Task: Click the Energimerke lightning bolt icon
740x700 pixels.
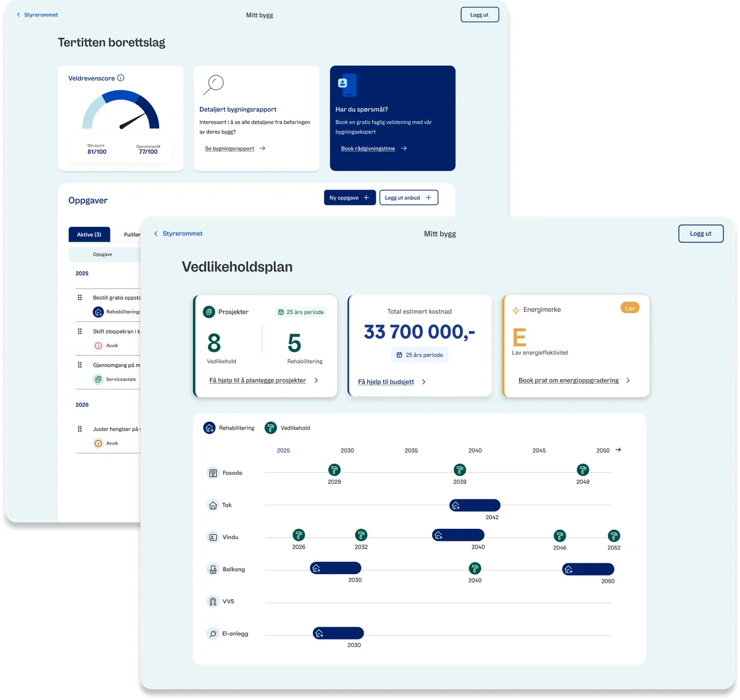Action: pyautogui.click(x=516, y=310)
